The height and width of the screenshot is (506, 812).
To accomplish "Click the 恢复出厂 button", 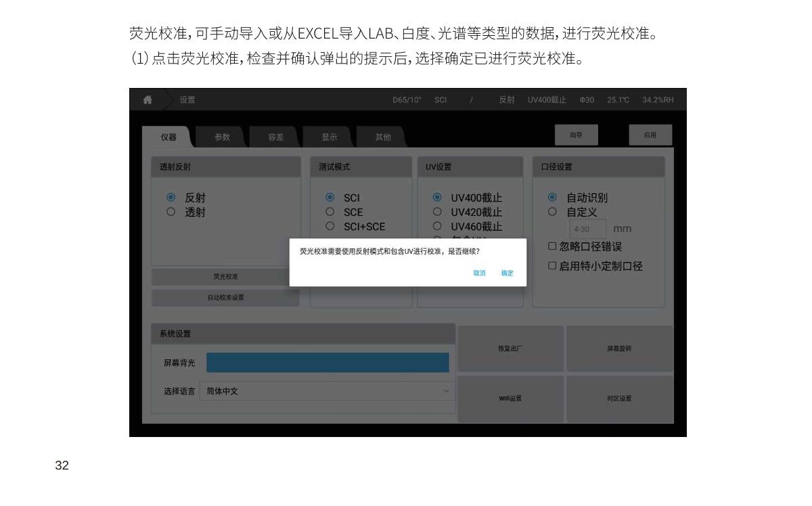I will [510, 349].
